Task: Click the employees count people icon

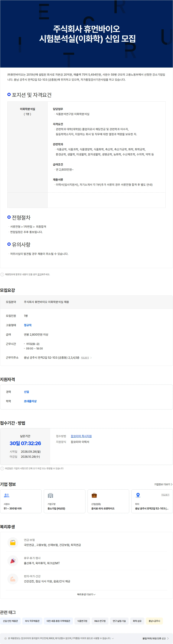Action: tap(7, 495)
